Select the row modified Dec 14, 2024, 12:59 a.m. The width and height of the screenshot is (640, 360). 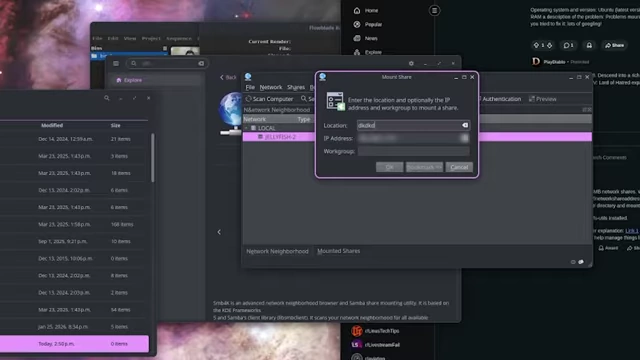[74, 139]
